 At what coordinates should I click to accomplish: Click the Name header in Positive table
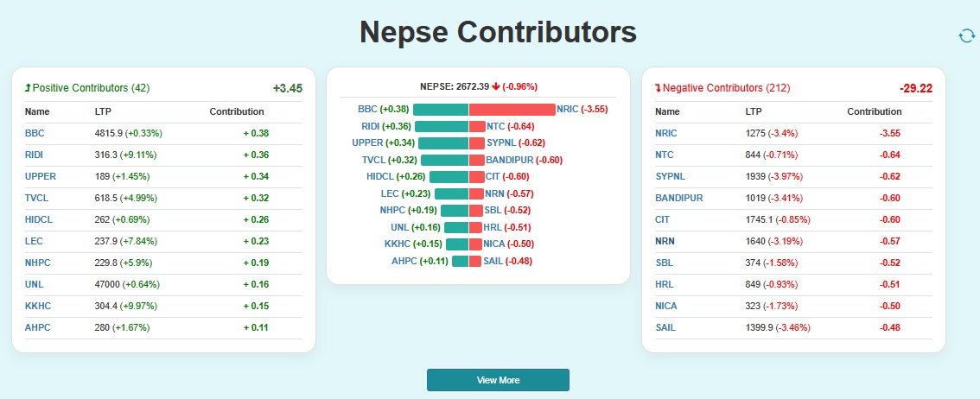(x=37, y=111)
